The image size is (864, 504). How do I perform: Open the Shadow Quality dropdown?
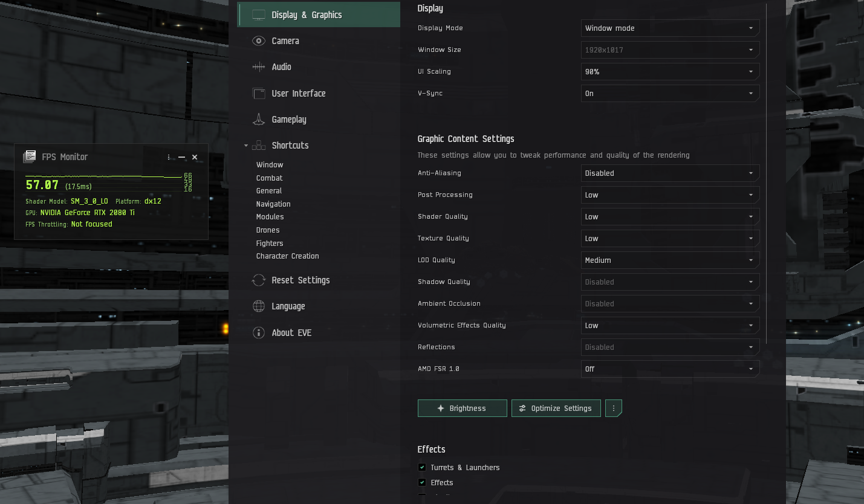pyautogui.click(x=670, y=282)
